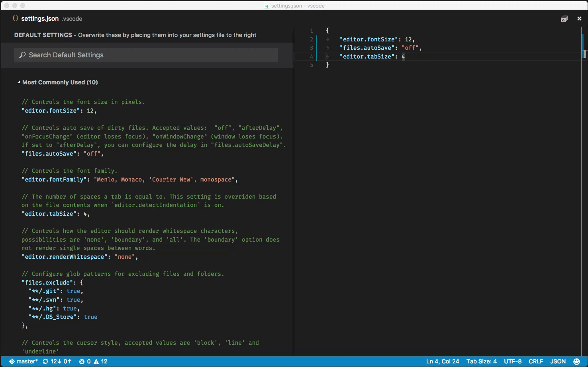Image resolution: width=588 pixels, height=367 pixels.
Task: Close the settings.json editor with the X
Action: tap(579, 19)
